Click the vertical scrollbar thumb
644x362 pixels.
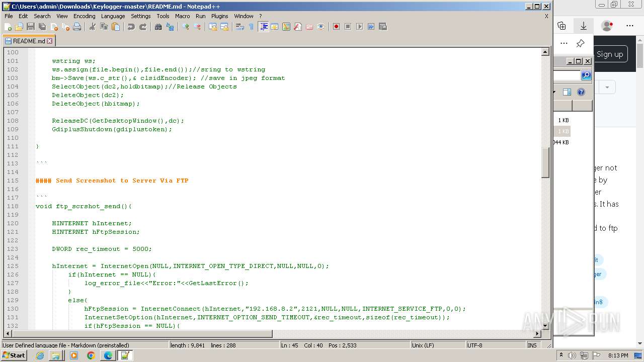click(x=545, y=162)
